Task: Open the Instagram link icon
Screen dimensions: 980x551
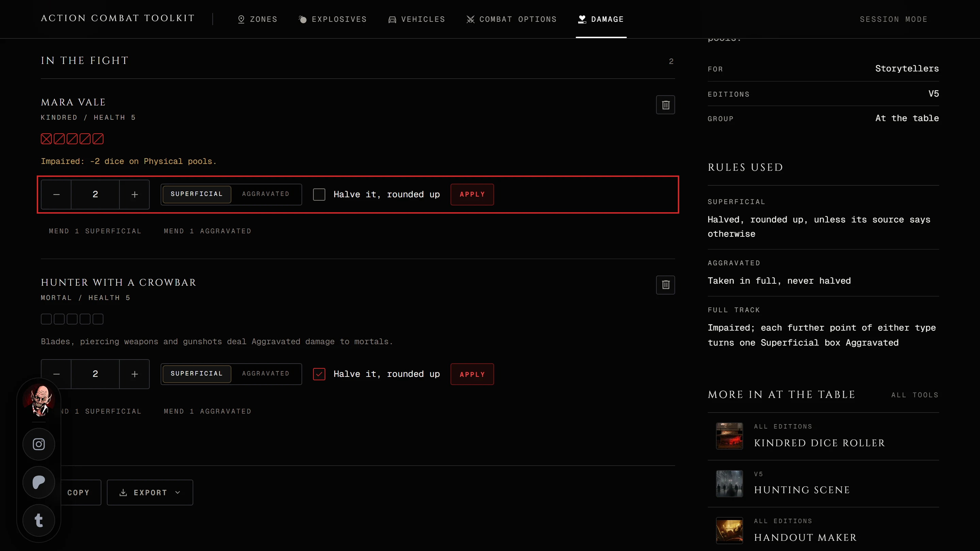Action: coord(39,444)
